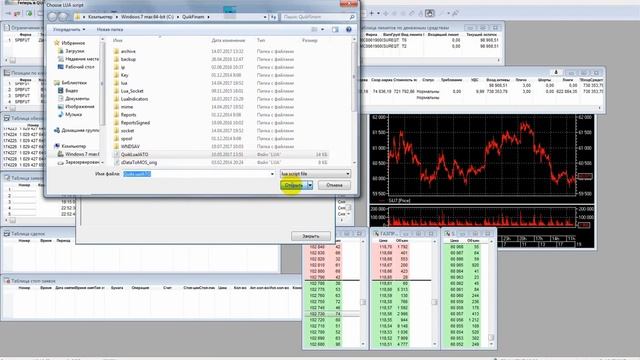The image size is (640, 360).
Task: Open the Упорядочить dropdown menu
Action: (x=69, y=29)
